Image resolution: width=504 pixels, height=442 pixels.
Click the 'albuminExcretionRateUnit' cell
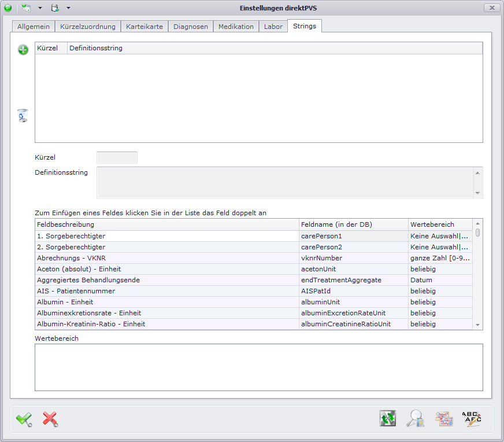354,312
